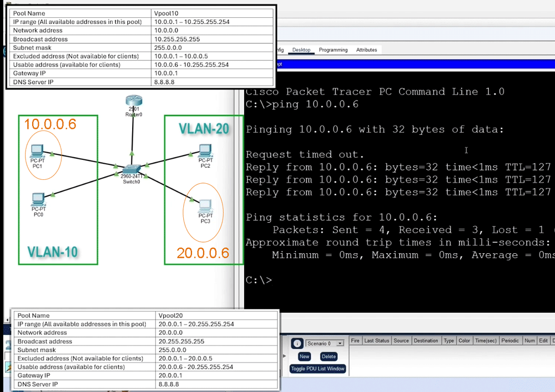Select the Switch0 2960-24TT device icon
The width and height of the screenshot is (555, 392).
[132, 169]
